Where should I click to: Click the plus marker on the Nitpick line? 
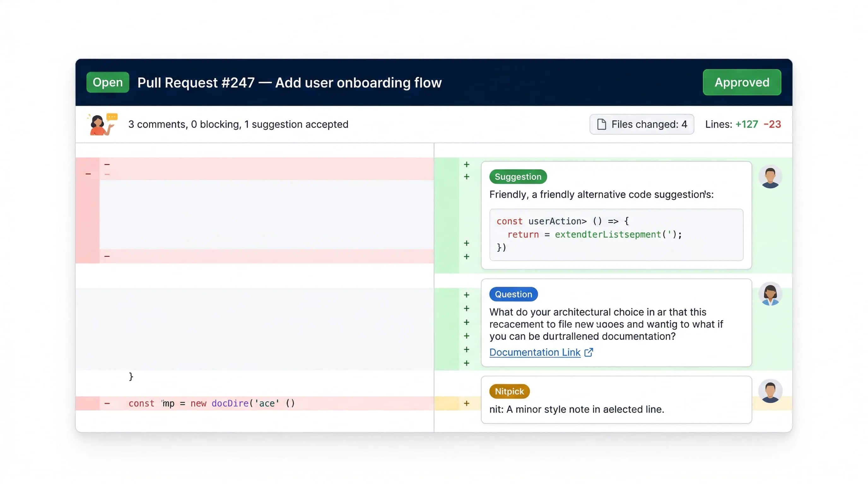tap(466, 403)
